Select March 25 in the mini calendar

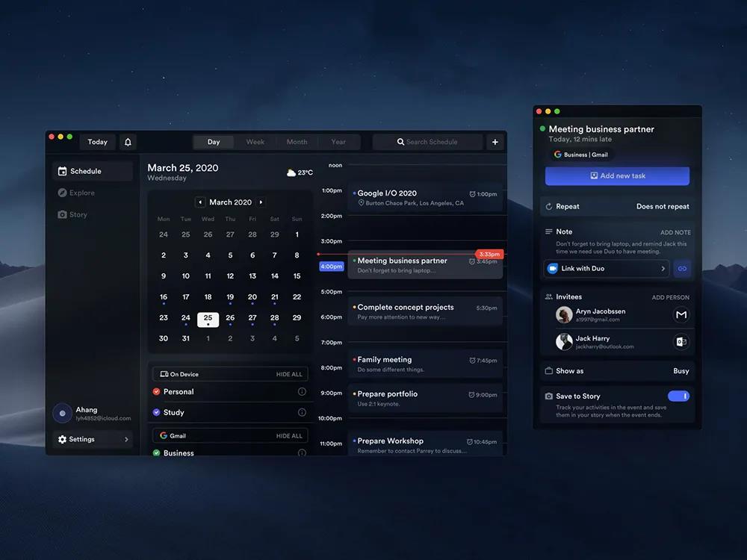(208, 320)
